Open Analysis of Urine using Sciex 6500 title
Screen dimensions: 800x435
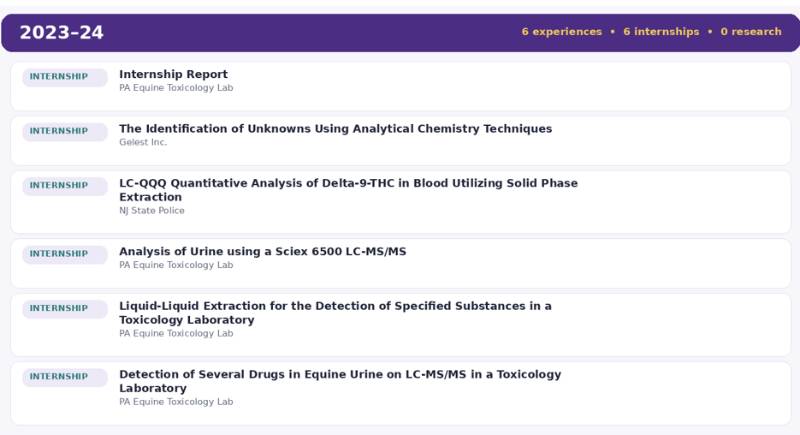click(263, 252)
